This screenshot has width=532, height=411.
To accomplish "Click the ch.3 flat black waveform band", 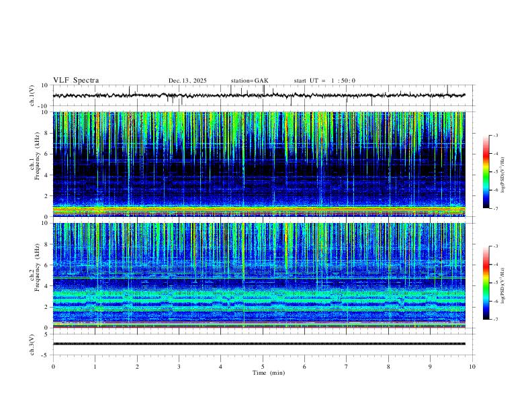I will (259, 344).
